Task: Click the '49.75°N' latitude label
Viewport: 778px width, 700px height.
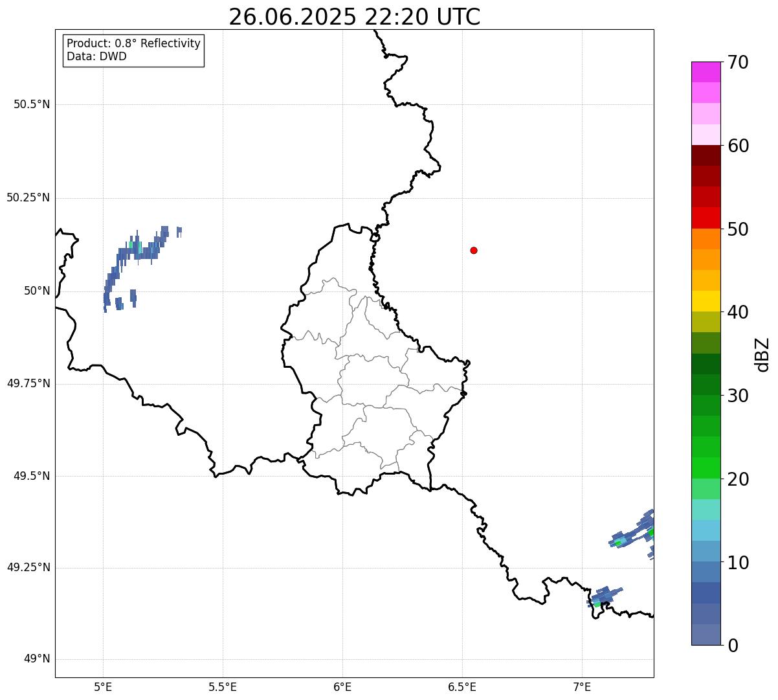Action: [x=28, y=383]
